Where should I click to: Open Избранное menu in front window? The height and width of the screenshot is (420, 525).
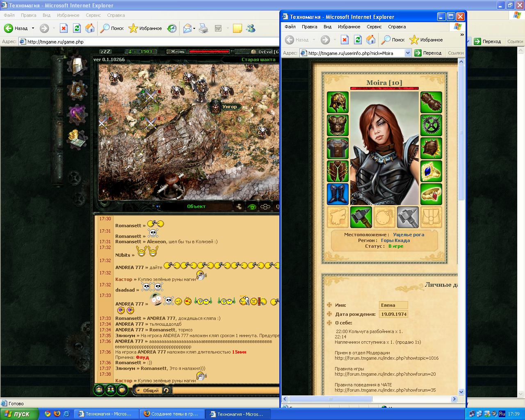pos(349,27)
